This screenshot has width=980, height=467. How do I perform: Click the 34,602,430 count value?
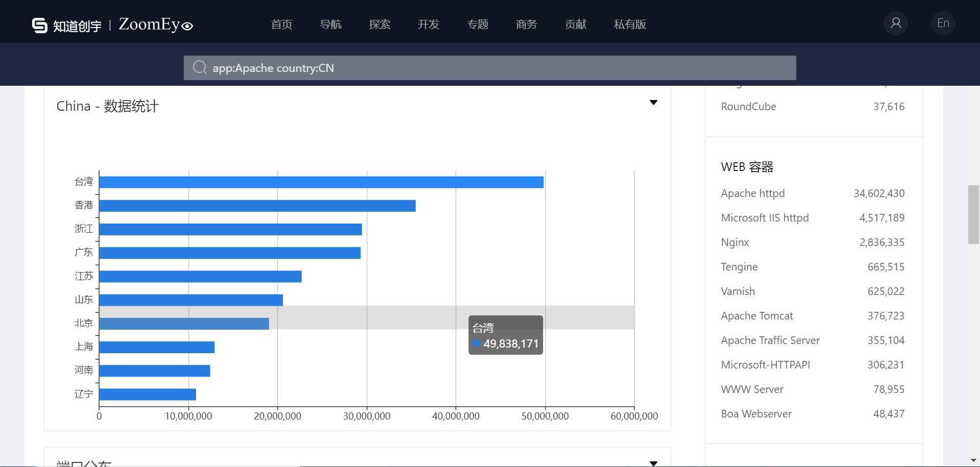point(879,193)
